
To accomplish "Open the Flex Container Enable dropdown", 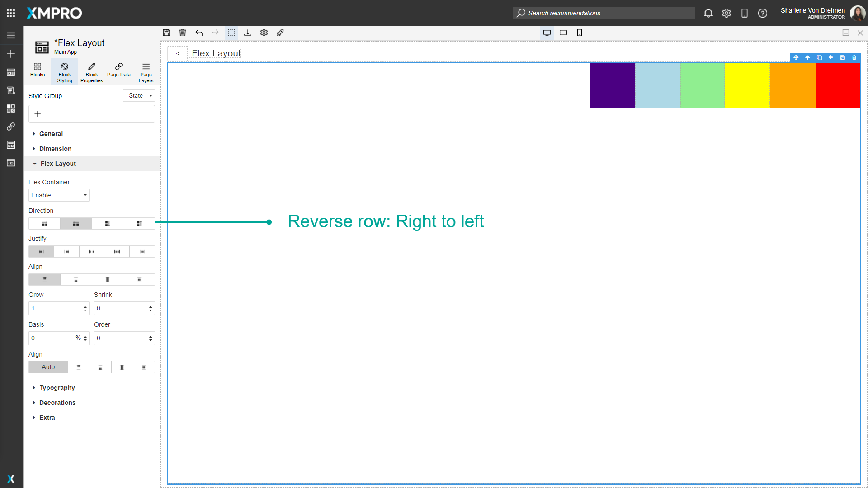I will [59, 195].
